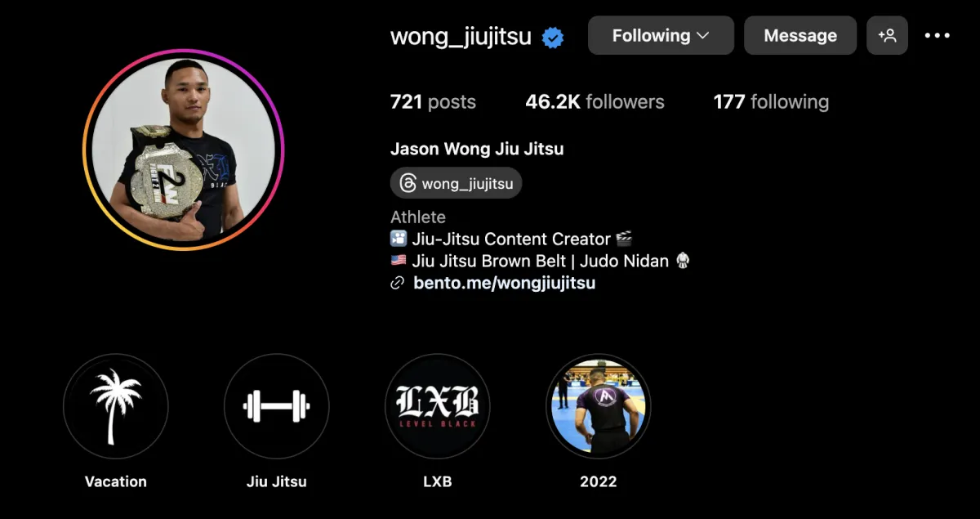Image resolution: width=980 pixels, height=519 pixels.
Task: Click the wong_jiujitsu username heading
Action: pos(461,37)
